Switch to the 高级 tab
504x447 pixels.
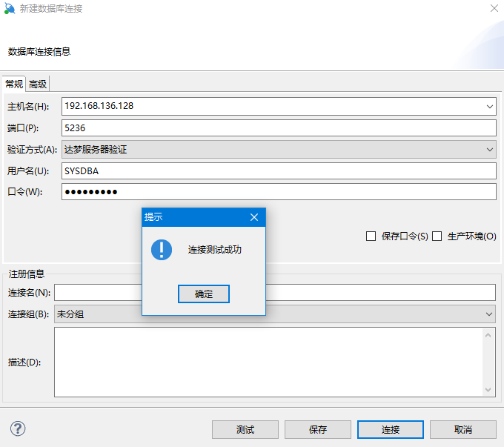click(x=38, y=85)
